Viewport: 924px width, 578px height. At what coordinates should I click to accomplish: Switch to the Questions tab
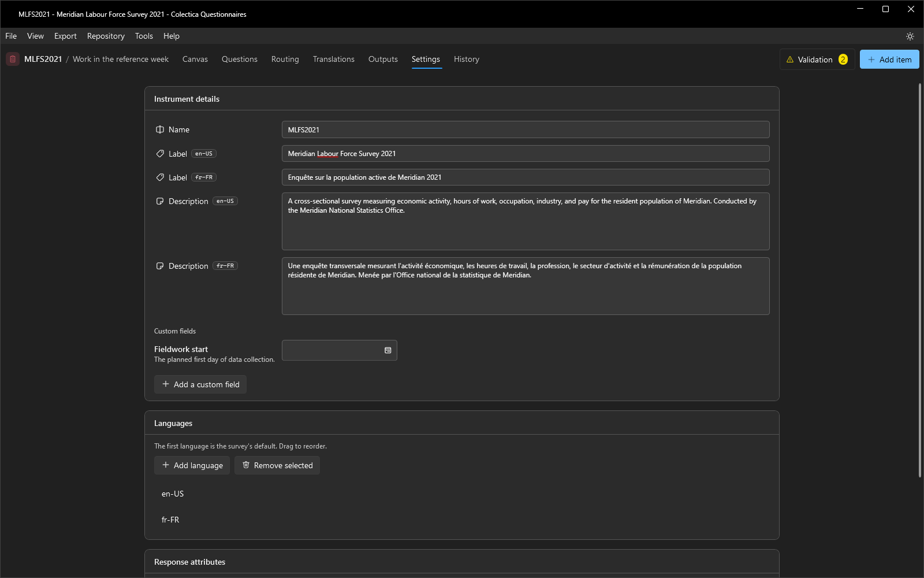[240, 59]
